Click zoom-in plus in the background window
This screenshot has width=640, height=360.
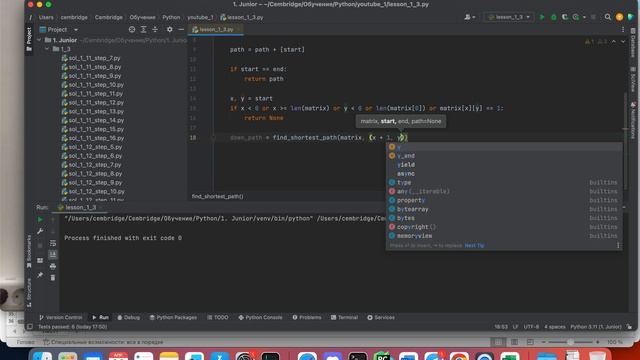pyautogui.click(x=597, y=342)
